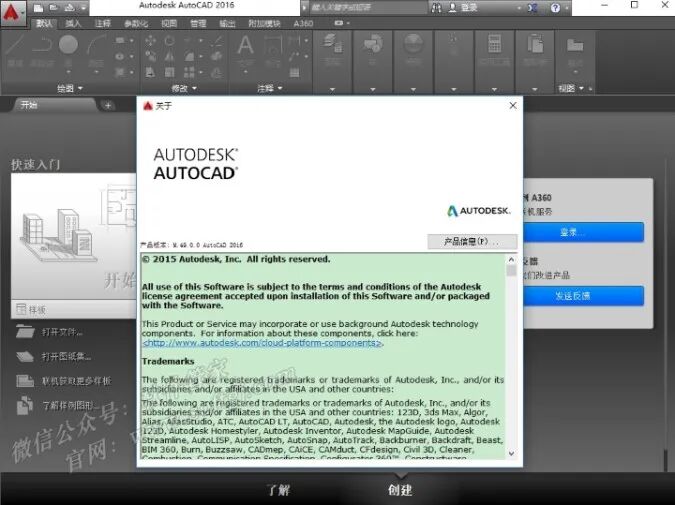675x505 pixels.
Task: Click the blue 登录 button in A360 panel
Action: coord(583,232)
